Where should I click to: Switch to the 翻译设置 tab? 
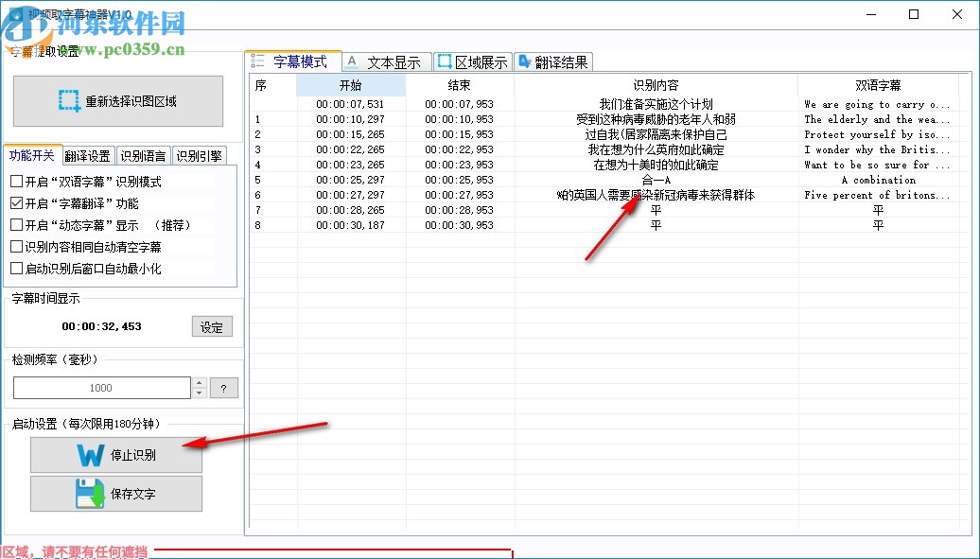[x=88, y=155]
